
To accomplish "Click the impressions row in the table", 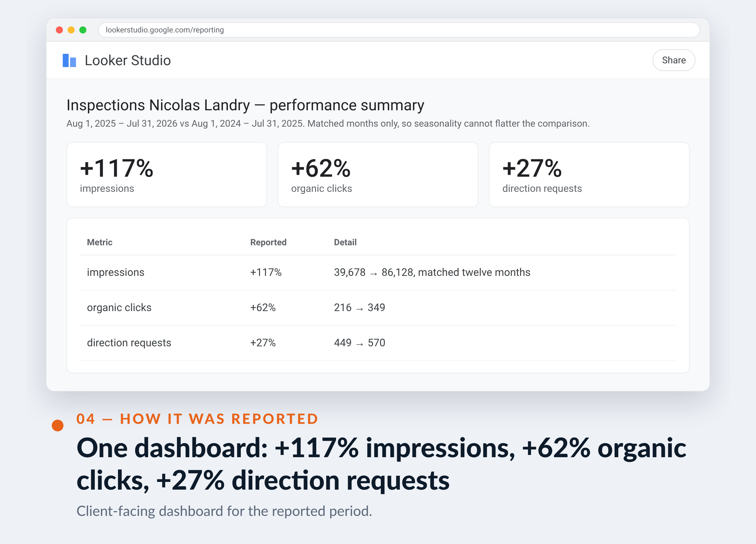I will click(x=378, y=273).
